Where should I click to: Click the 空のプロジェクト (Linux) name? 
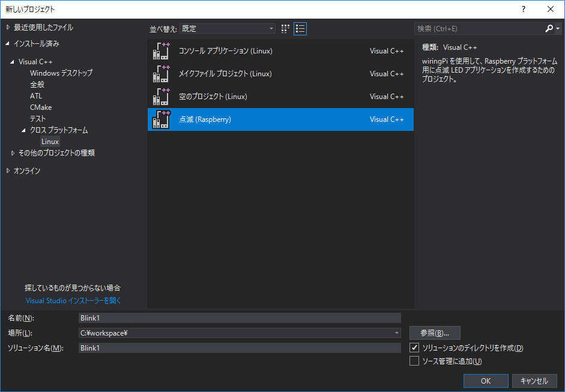click(x=213, y=97)
